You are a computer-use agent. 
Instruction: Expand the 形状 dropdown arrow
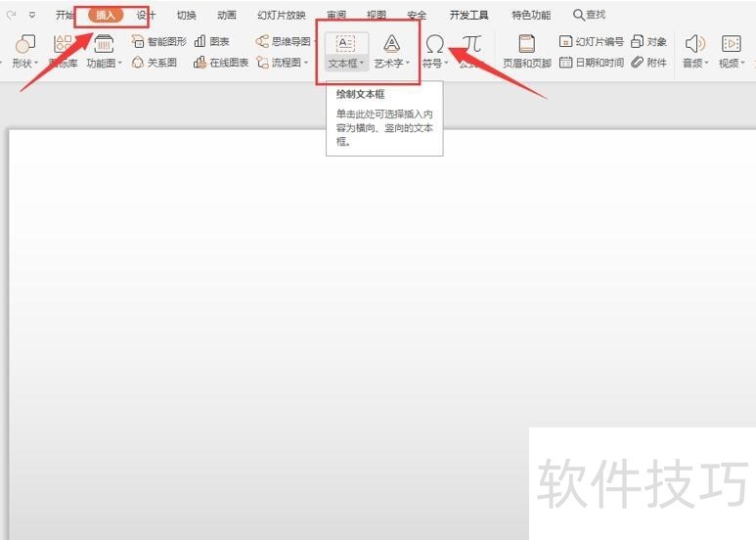(x=36, y=63)
